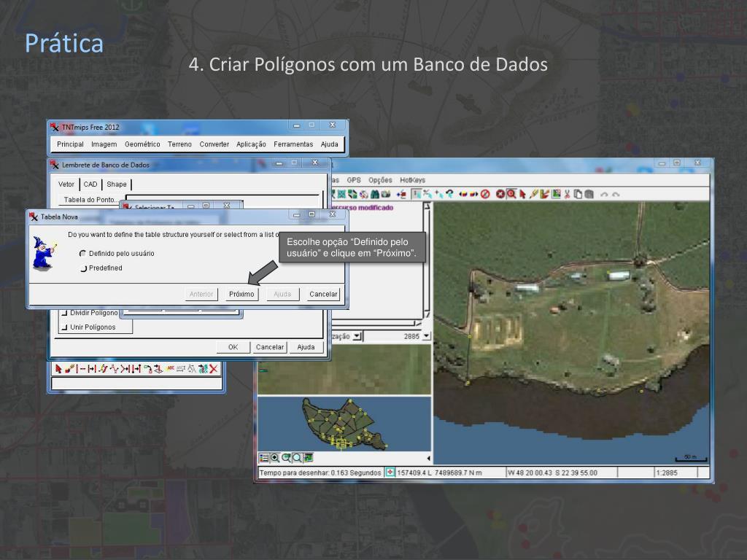Switch to the Shape tab
Screen dimensions: 747x560
point(116,184)
